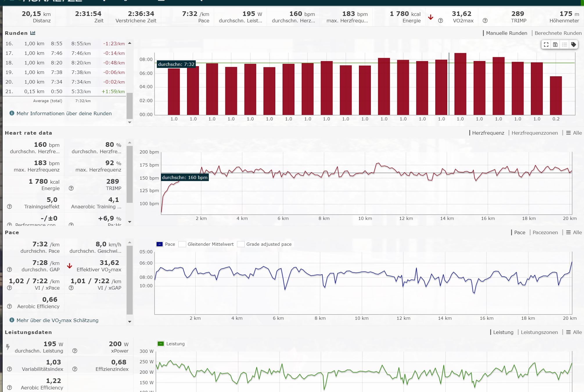Open the Alle menu in Heart rate section
The height and width of the screenshot is (392, 584).
click(574, 133)
